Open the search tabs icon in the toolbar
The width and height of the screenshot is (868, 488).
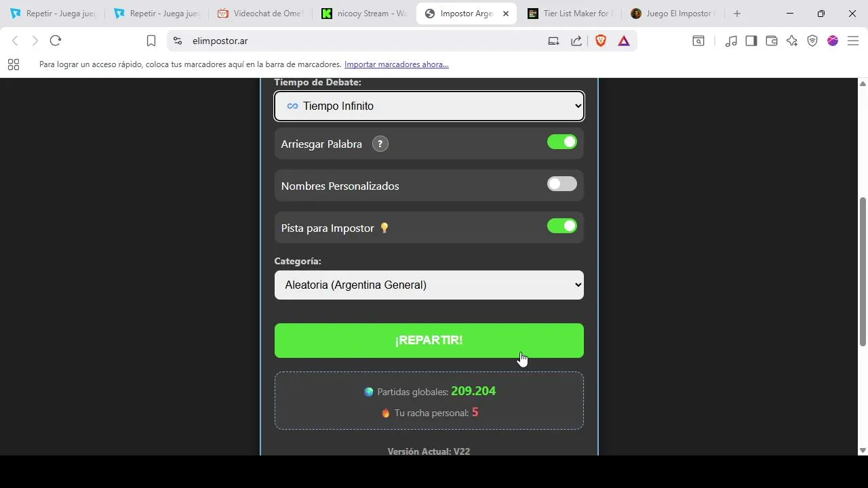point(698,41)
